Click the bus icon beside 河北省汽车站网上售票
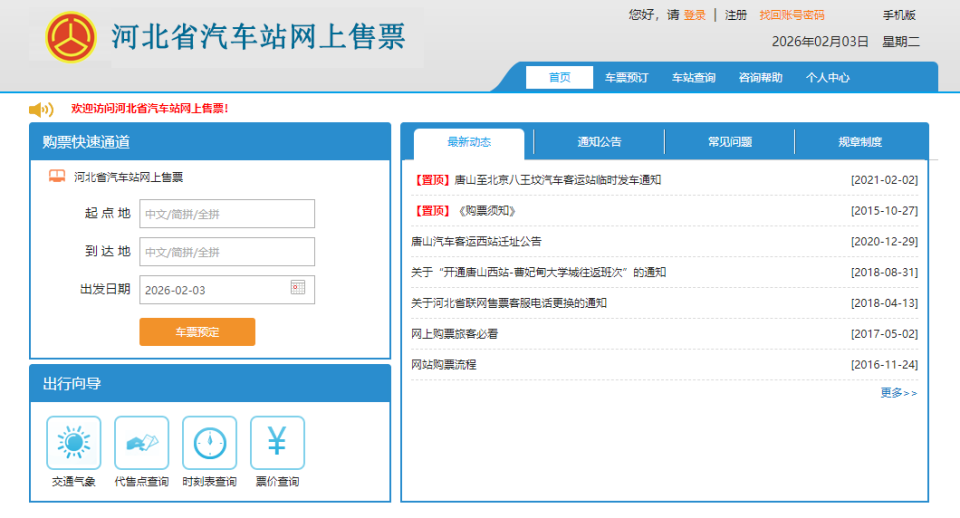 click(57, 176)
